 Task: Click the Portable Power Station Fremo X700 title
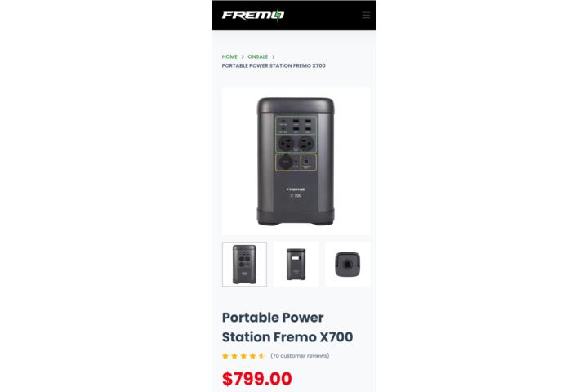[287, 327]
